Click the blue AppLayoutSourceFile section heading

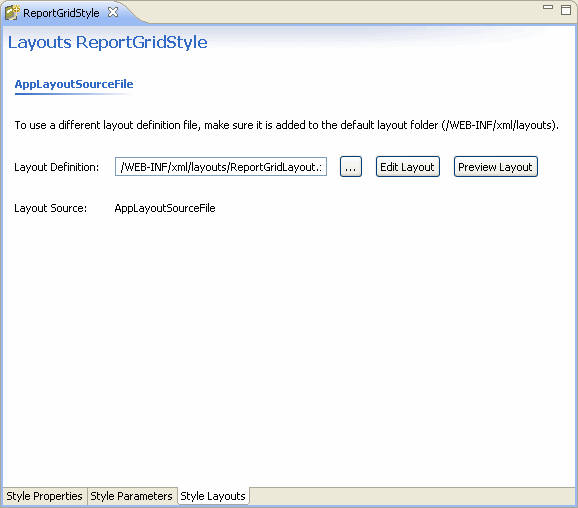[74, 84]
